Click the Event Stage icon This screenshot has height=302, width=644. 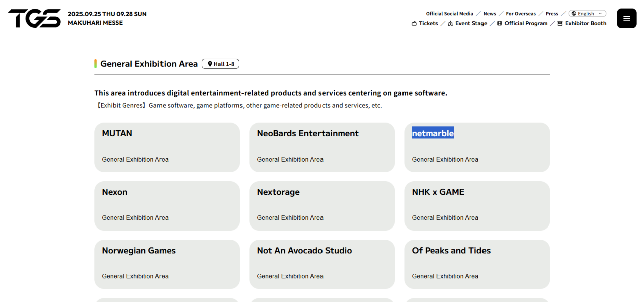coord(450,23)
